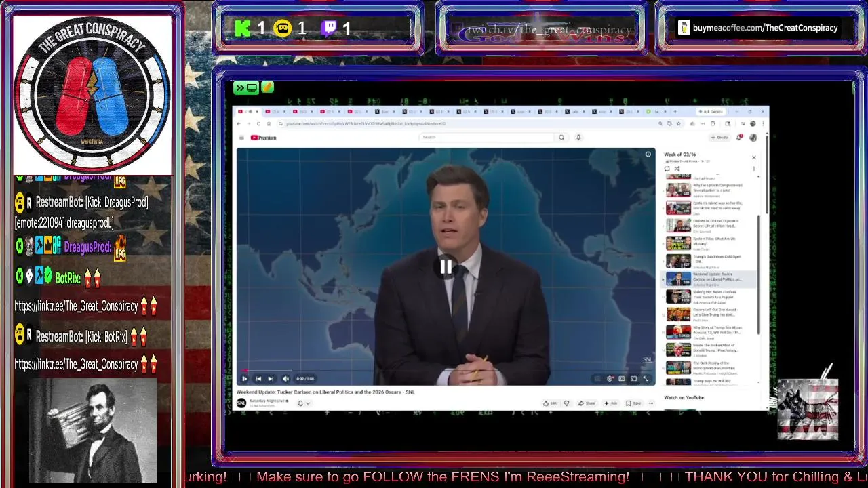Play 'Oscars Left Out One Award' video
Viewport: 868px width, 488px height.
[x=709, y=314]
